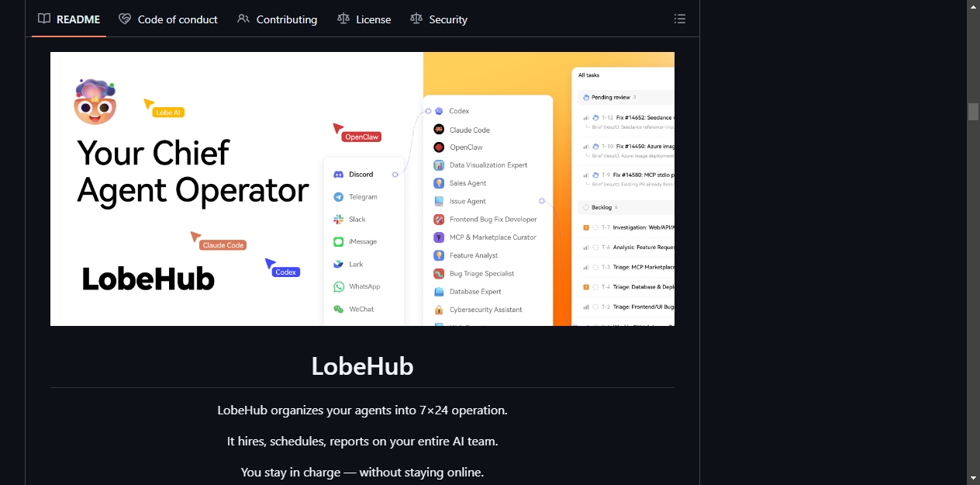This screenshot has height=485, width=980.
Task: Click the iMessage icon in banner list
Action: click(x=339, y=242)
